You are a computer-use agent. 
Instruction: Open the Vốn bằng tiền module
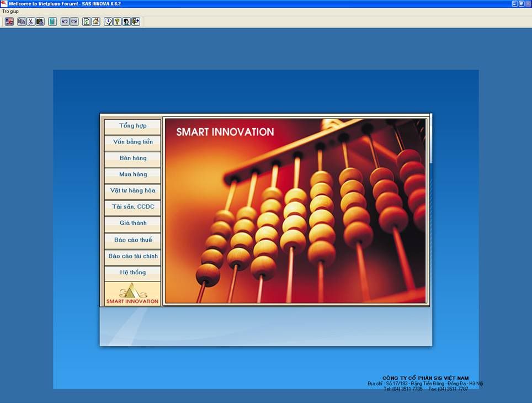pyautogui.click(x=132, y=142)
